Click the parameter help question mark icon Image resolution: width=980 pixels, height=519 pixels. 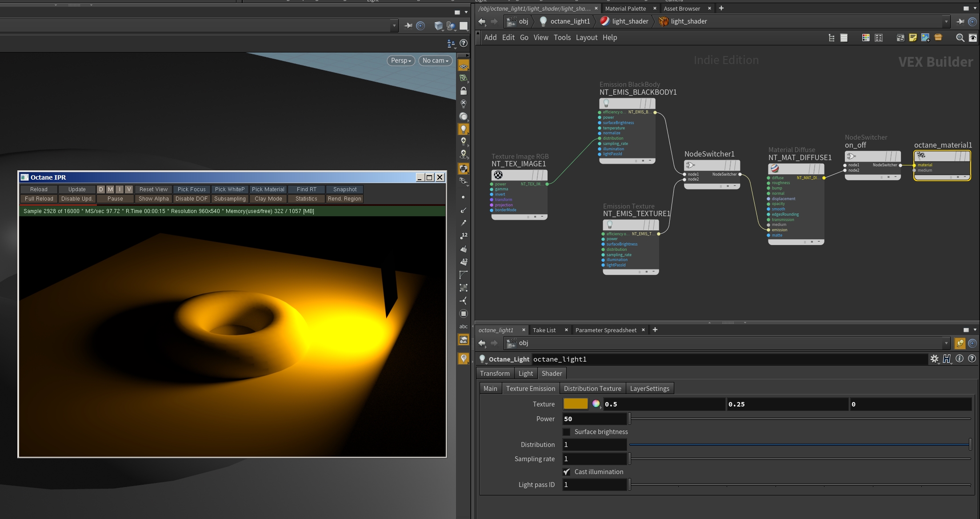click(972, 358)
